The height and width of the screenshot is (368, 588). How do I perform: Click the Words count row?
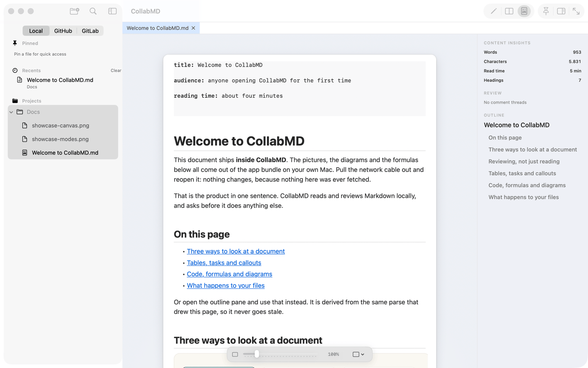coord(532,52)
